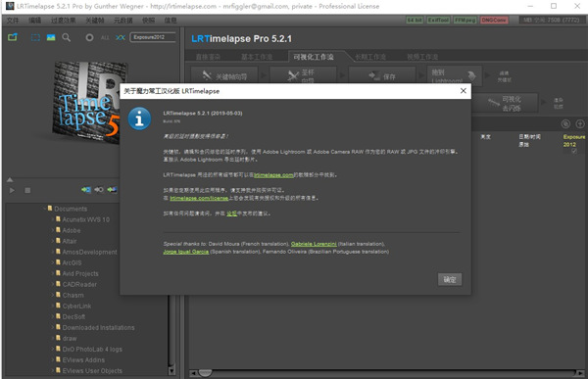The width and height of the screenshot is (588, 379).
Task: Open the Gabriele Lorenzini link
Action: pyautogui.click(x=314, y=244)
